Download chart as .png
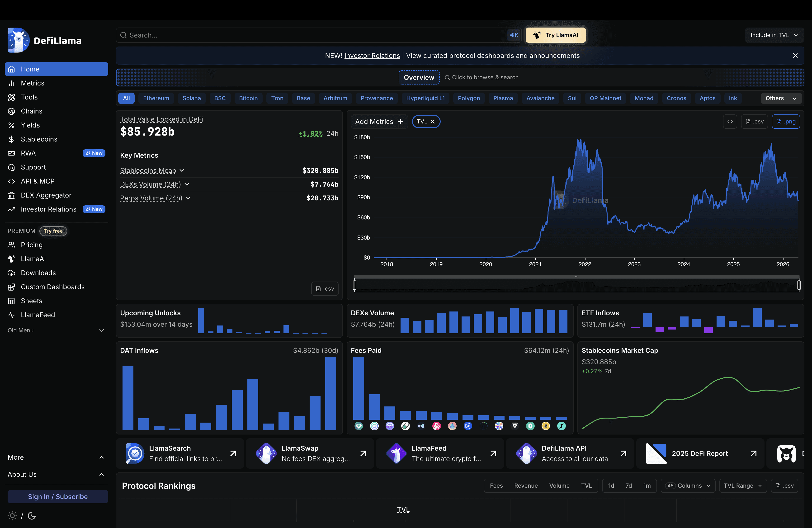812x528 pixels. coord(786,121)
